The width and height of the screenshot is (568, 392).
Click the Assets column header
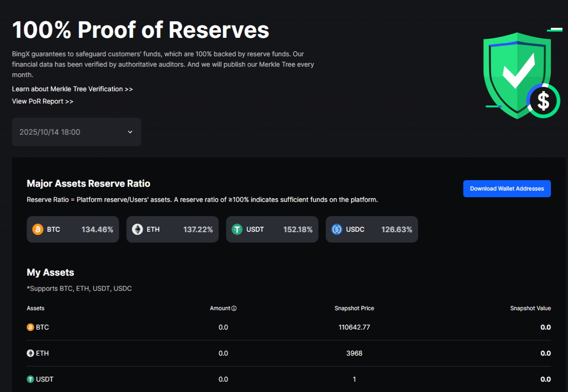click(x=35, y=308)
